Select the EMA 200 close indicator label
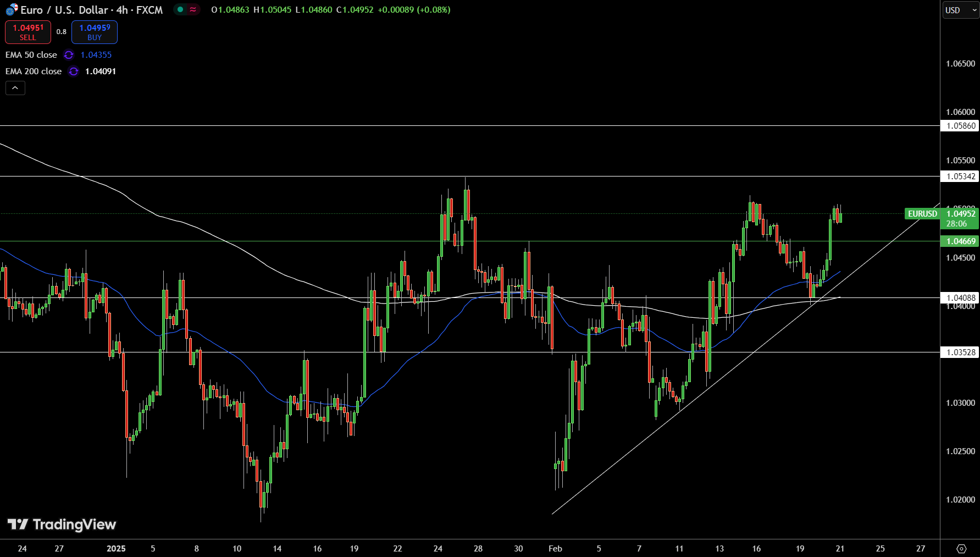 (x=34, y=71)
